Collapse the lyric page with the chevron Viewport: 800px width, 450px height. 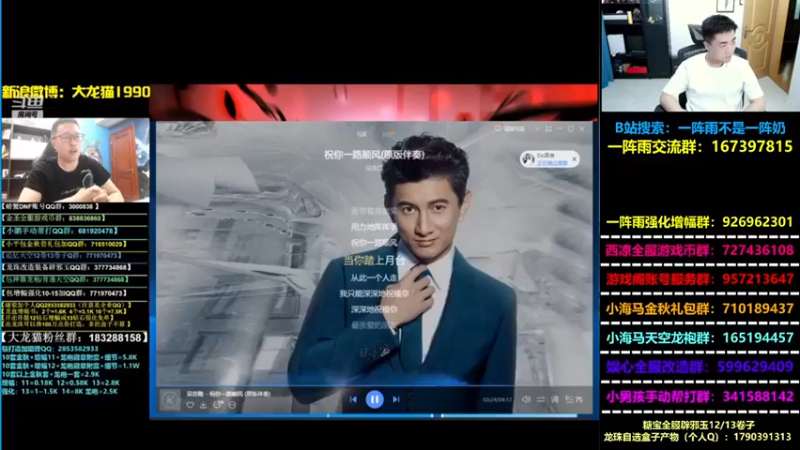537,129
